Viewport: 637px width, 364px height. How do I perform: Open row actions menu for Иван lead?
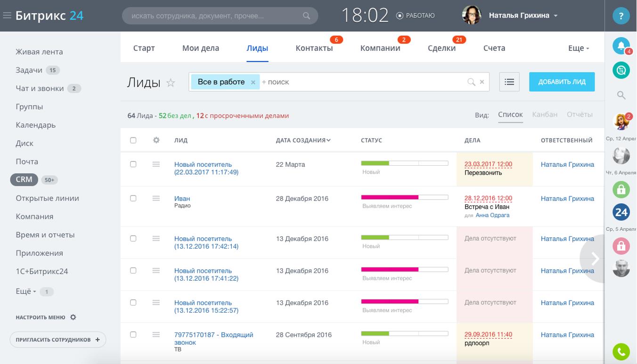156,198
